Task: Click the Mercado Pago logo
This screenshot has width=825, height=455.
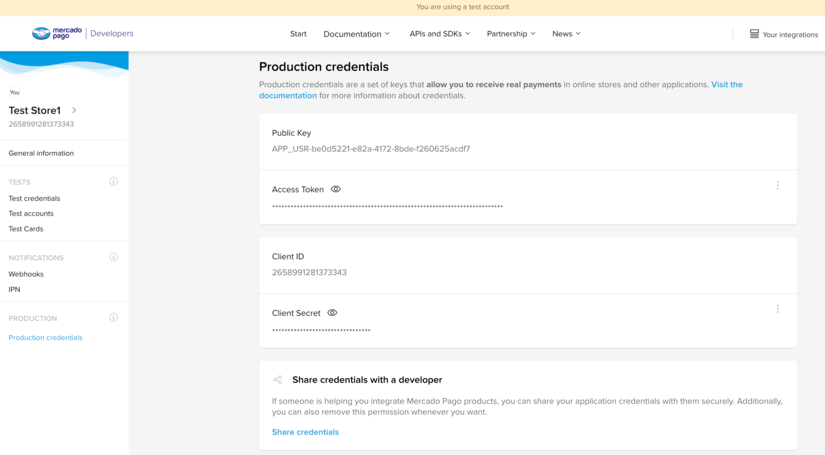Action: 56,34
